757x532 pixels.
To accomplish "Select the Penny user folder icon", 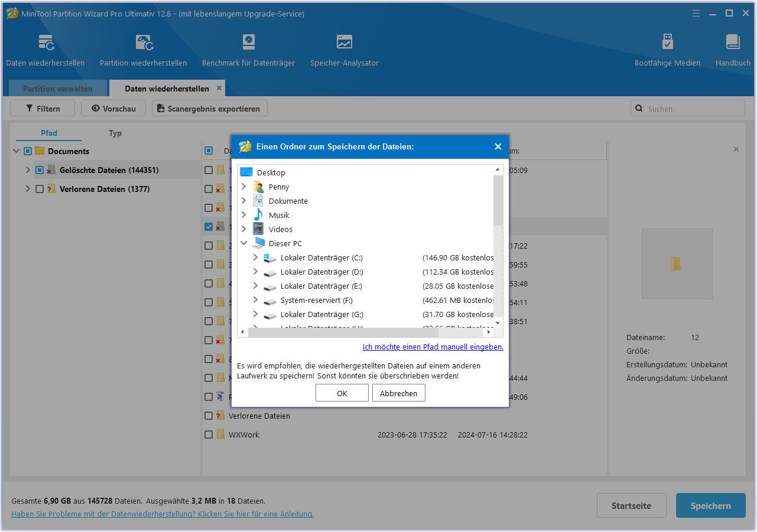I will click(x=258, y=187).
